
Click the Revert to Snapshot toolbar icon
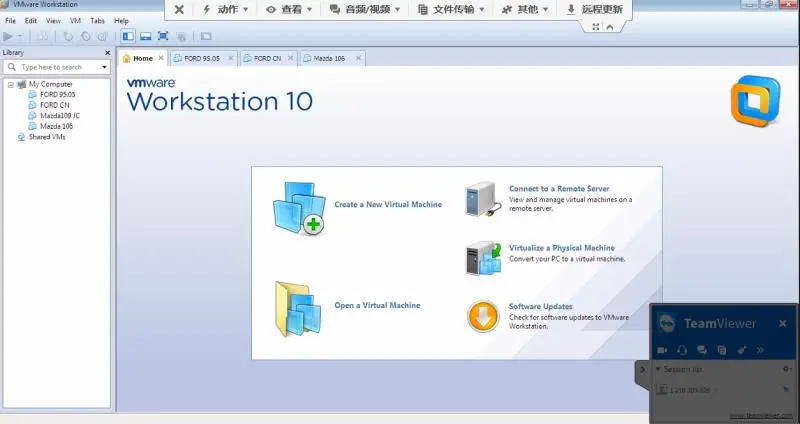coord(85,36)
